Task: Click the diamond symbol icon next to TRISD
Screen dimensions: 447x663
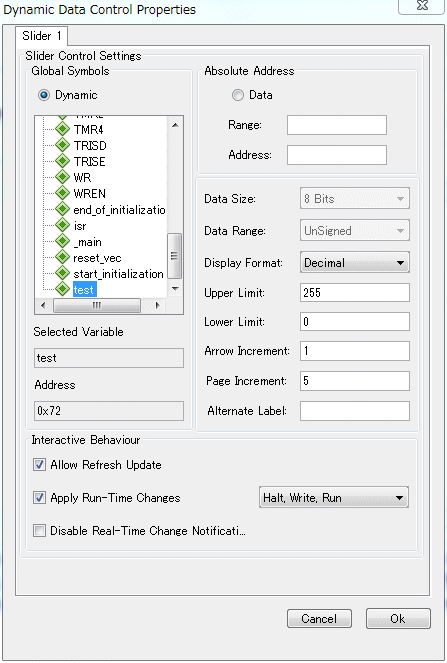Action: [63, 145]
